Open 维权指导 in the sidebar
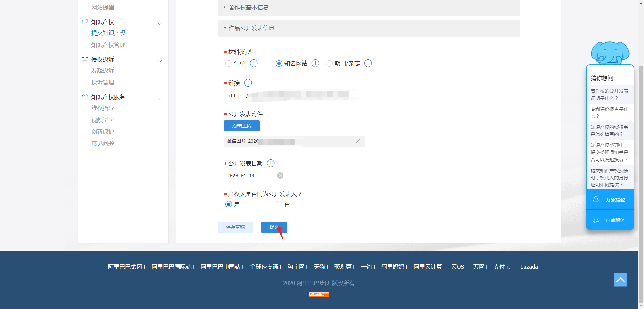Image resolution: width=644 pixels, height=309 pixels. (103, 108)
